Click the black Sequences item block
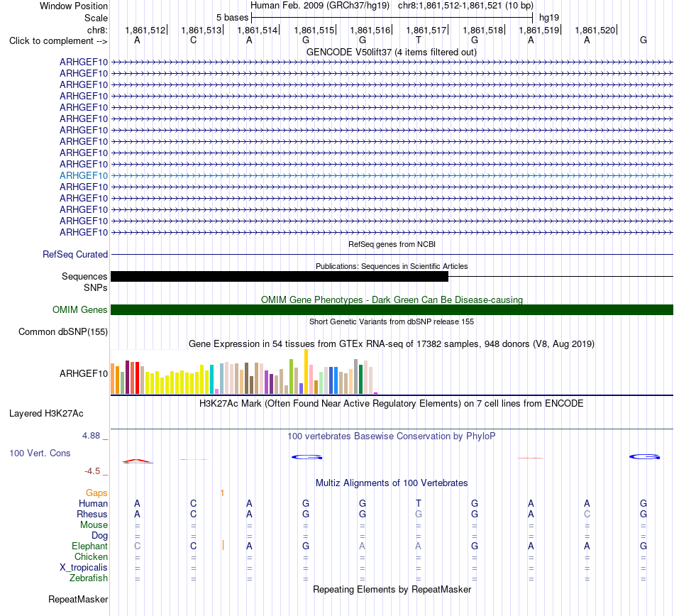 280,276
